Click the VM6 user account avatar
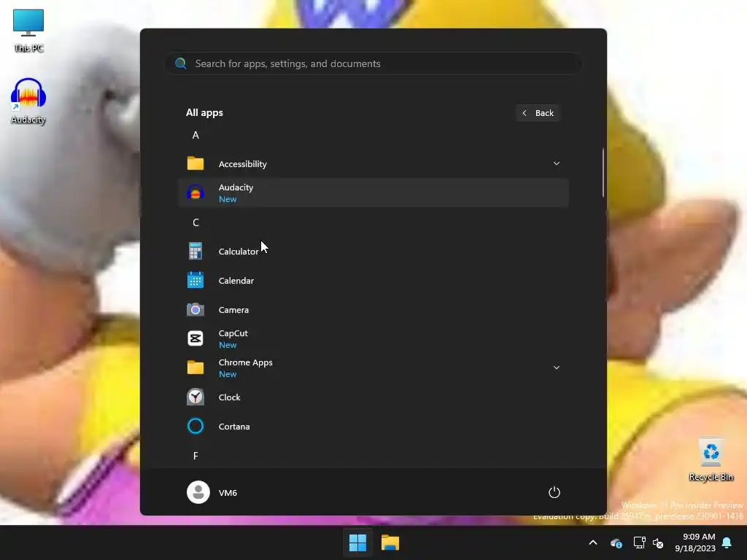Screen dimensions: 747x560 pos(198,492)
